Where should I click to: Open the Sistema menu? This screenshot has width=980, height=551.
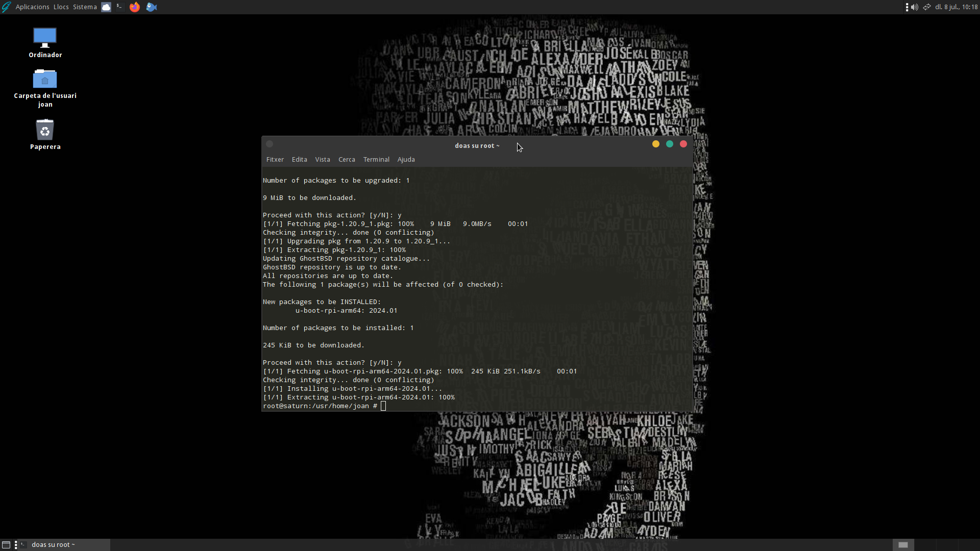pos(85,7)
